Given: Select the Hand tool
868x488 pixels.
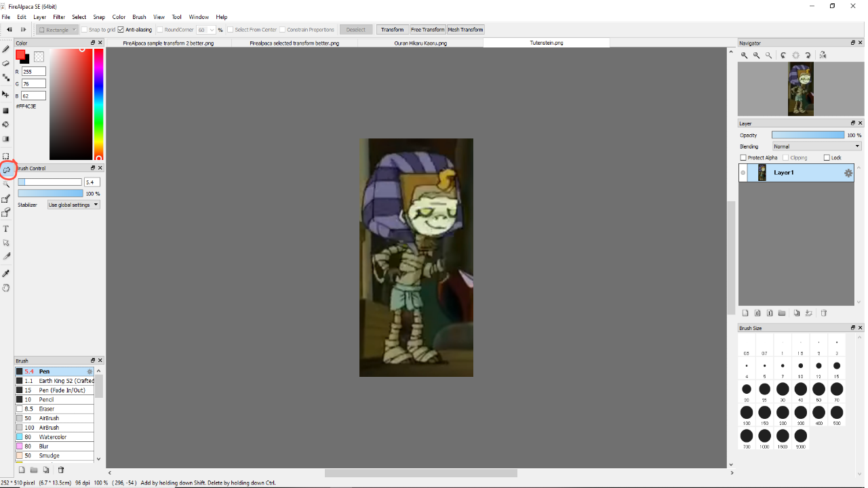Looking at the screenshot, I should (6, 288).
